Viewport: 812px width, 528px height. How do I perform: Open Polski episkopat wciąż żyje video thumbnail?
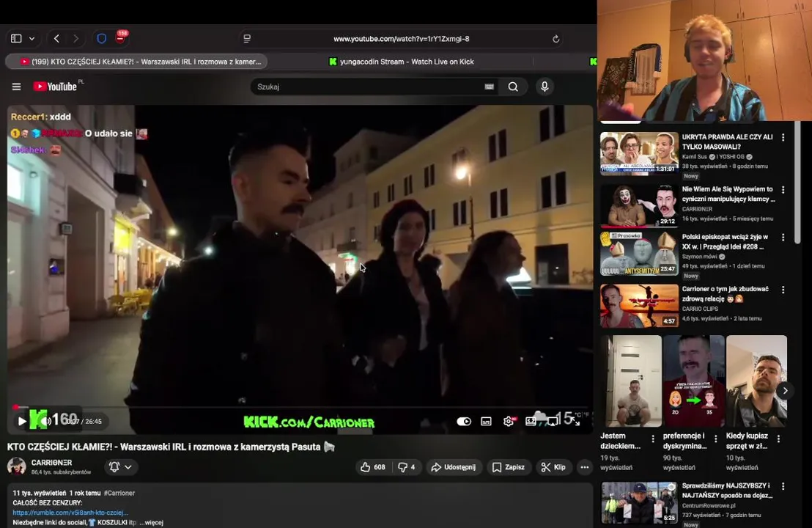tap(639, 254)
